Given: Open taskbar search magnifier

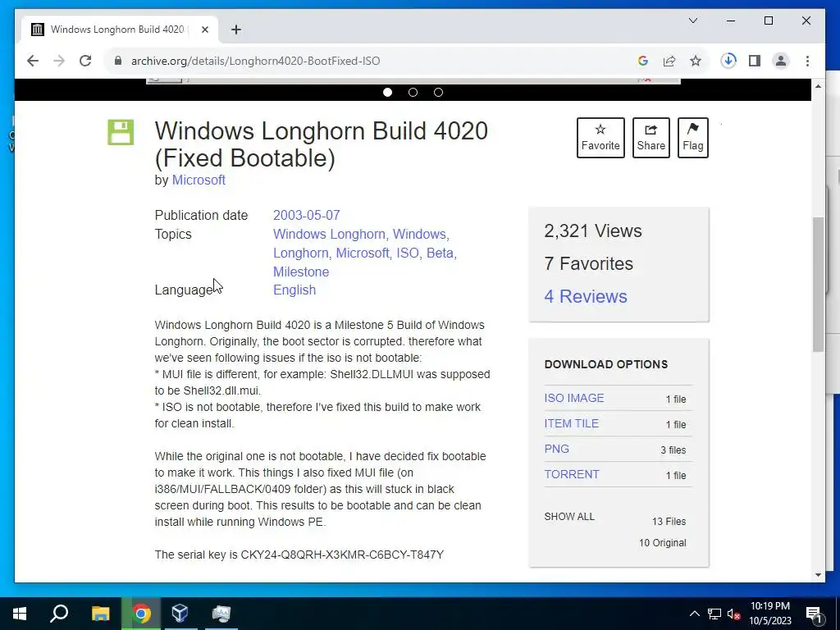Looking at the screenshot, I should [59, 614].
